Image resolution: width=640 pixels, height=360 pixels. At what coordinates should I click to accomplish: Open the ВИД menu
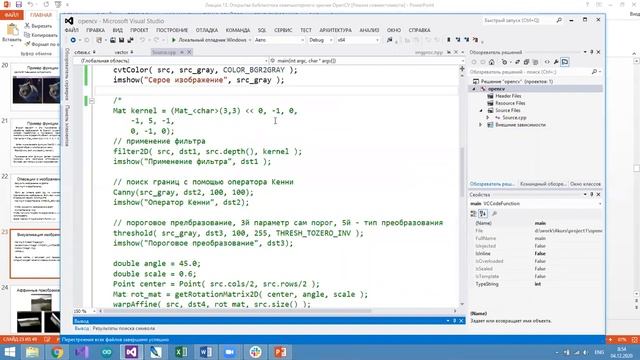point(118,30)
